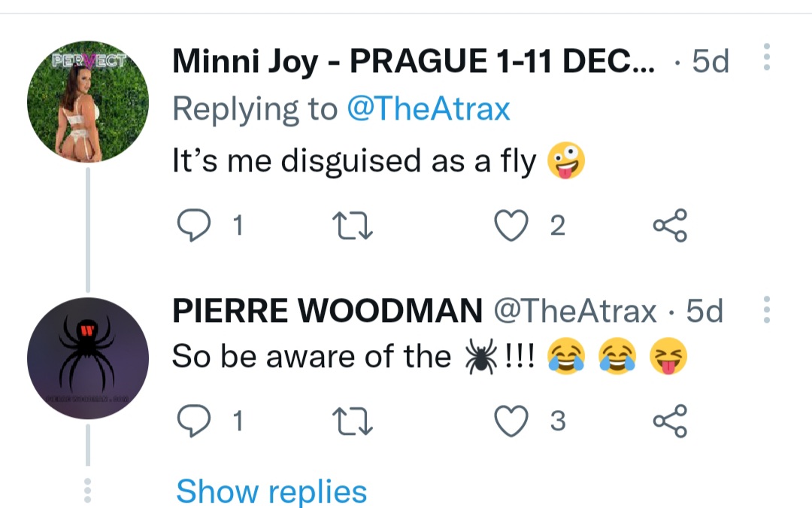Open Pierre Woodman's spider avatar
This screenshot has width=812, height=508.
[88, 359]
